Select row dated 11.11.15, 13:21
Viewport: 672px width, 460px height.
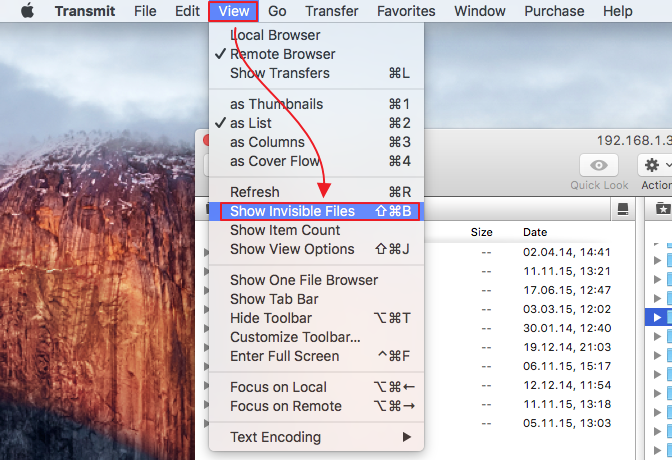tap(529, 271)
